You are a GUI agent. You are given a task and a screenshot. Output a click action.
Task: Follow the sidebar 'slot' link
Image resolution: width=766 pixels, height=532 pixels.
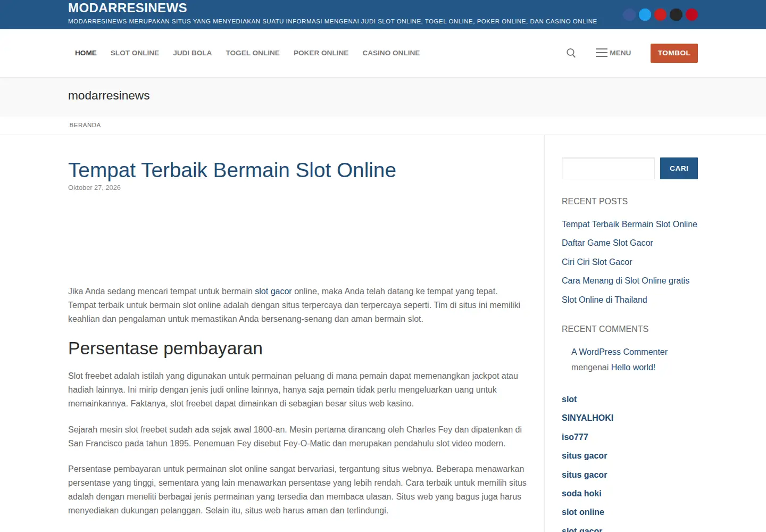pos(569,400)
